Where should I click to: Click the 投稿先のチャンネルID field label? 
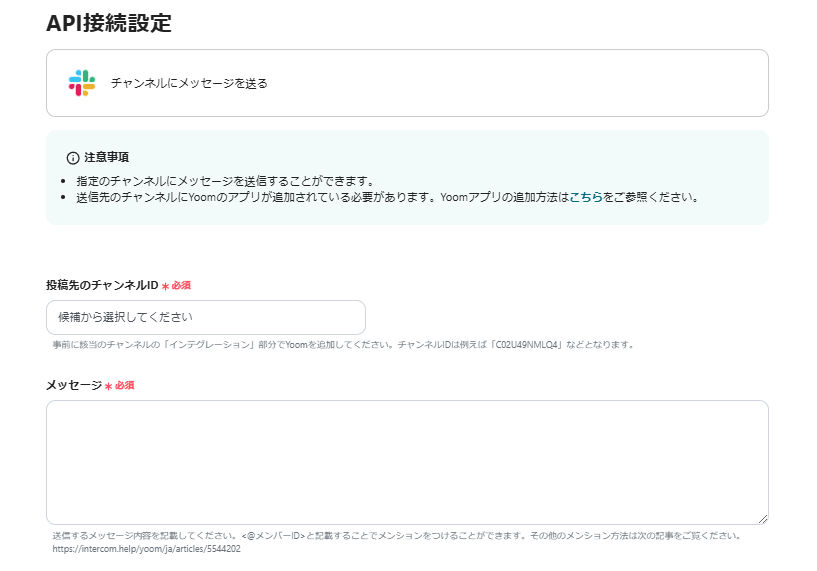102,285
